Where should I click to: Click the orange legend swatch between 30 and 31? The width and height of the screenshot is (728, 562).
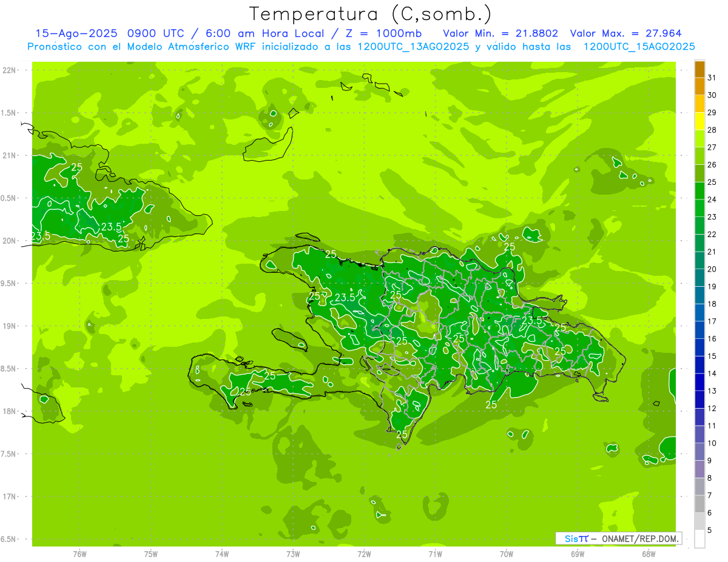click(x=699, y=87)
